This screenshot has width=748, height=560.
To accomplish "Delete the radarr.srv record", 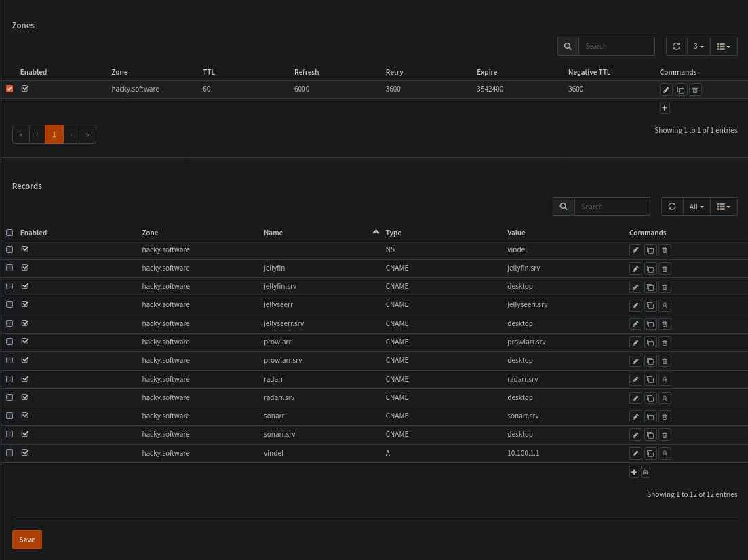I will click(665, 398).
